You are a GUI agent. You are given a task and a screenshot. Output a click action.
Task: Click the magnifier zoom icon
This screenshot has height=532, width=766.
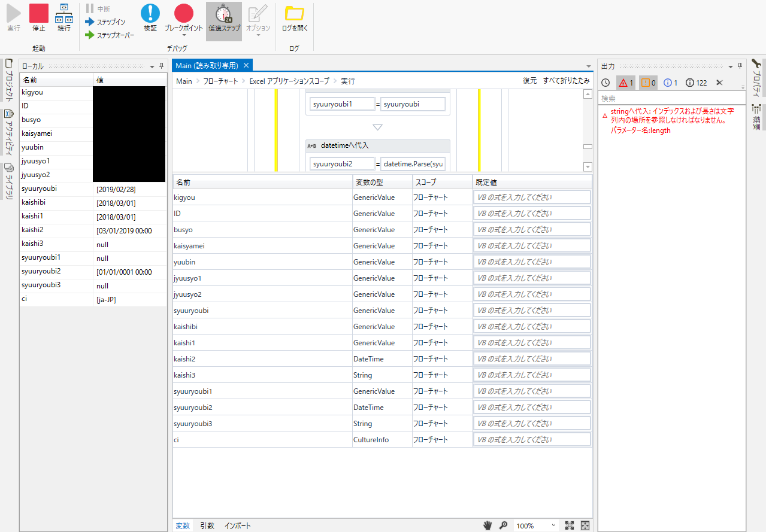504,525
